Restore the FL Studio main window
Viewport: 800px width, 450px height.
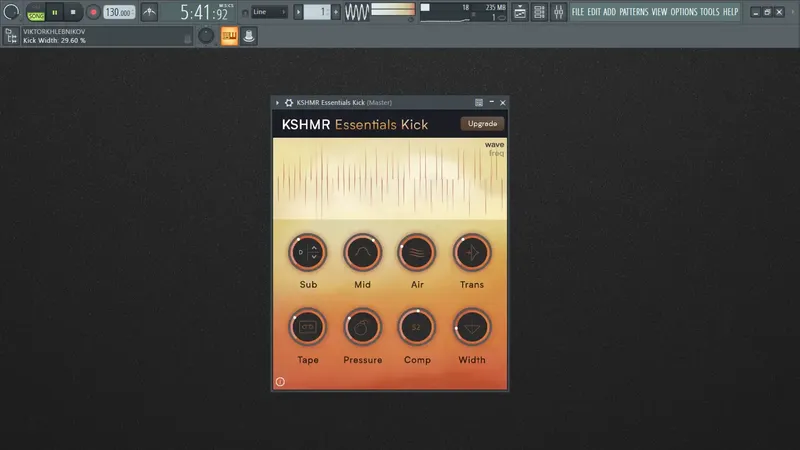[767, 12]
